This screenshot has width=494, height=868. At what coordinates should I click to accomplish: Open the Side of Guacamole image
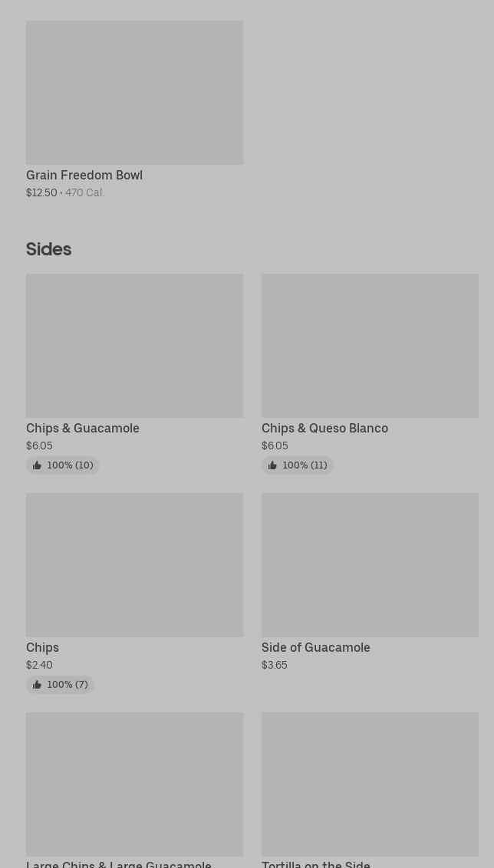tap(370, 564)
